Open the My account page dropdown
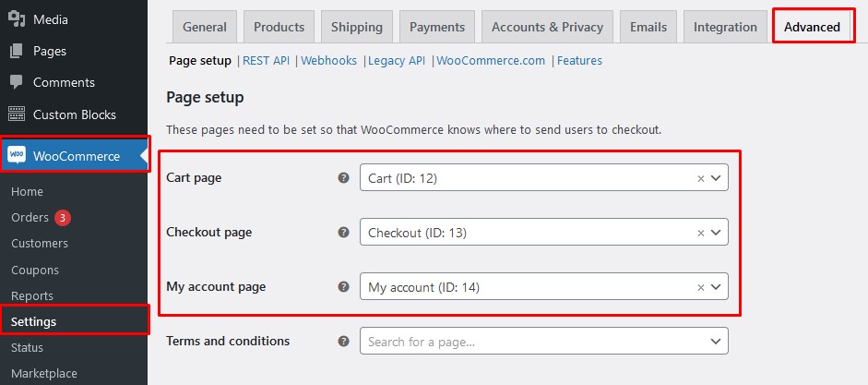Viewport: 868px width, 385px height. pyautogui.click(x=717, y=287)
